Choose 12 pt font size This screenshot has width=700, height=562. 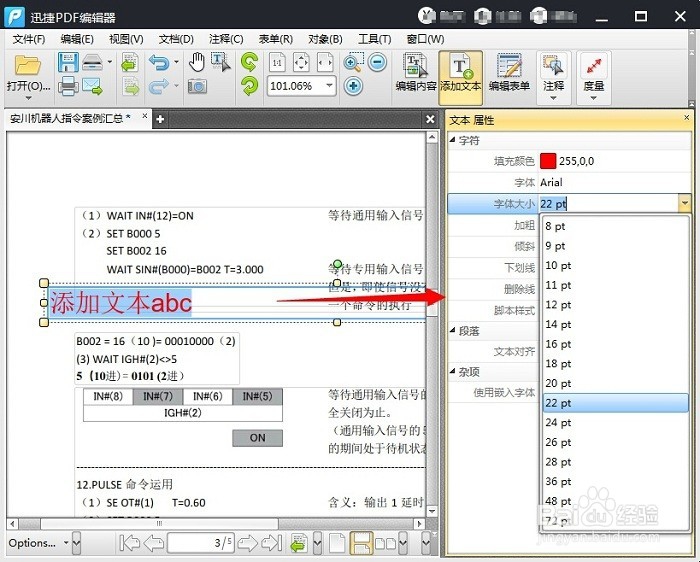[615, 304]
